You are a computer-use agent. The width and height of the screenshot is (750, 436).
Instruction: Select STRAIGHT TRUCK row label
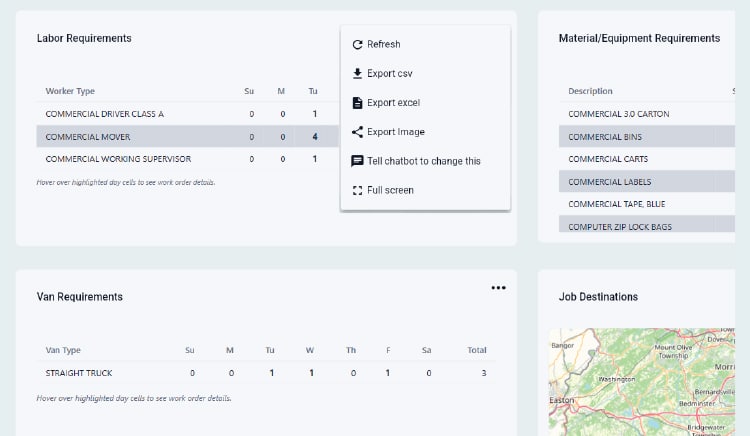pyautogui.click(x=79, y=373)
